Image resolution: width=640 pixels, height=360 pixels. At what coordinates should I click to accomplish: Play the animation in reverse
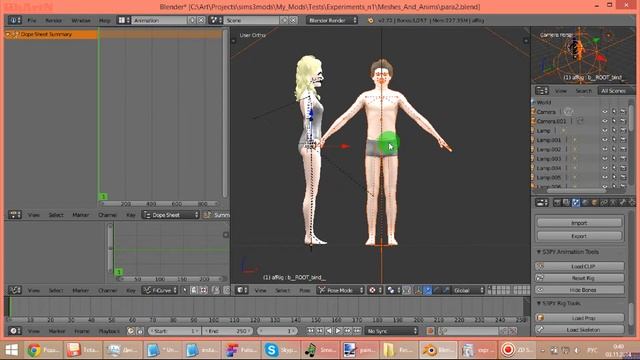coord(329,331)
